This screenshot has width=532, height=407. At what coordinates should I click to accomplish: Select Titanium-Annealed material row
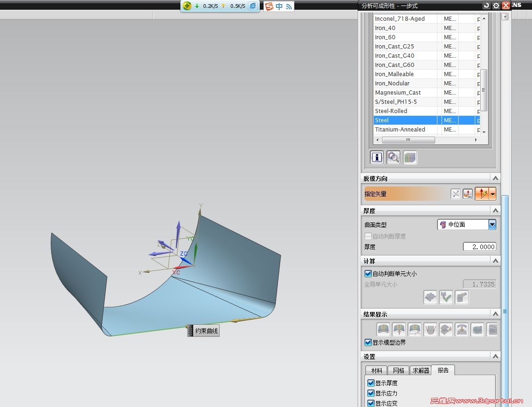point(427,129)
